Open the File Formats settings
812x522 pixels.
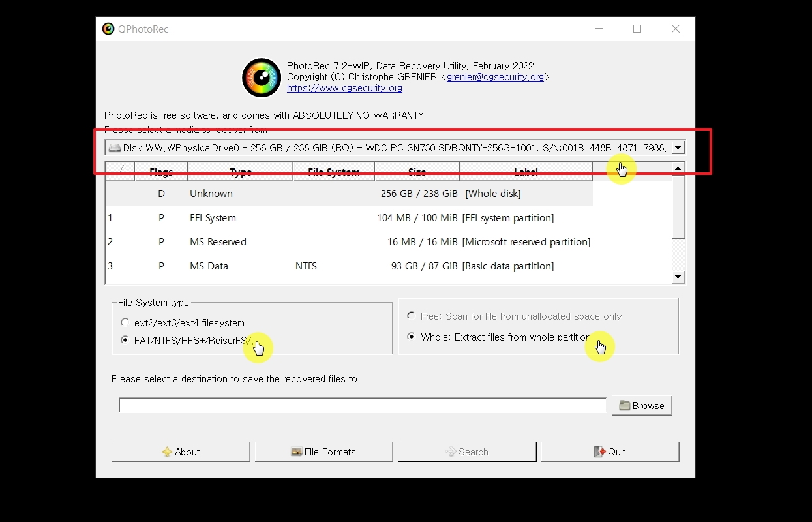pyautogui.click(x=323, y=452)
